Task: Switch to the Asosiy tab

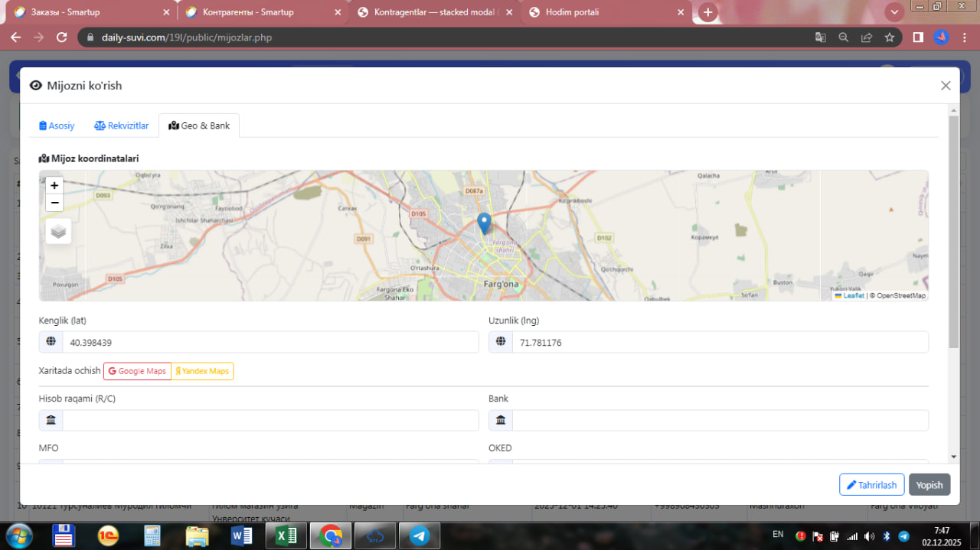Action: [x=57, y=125]
